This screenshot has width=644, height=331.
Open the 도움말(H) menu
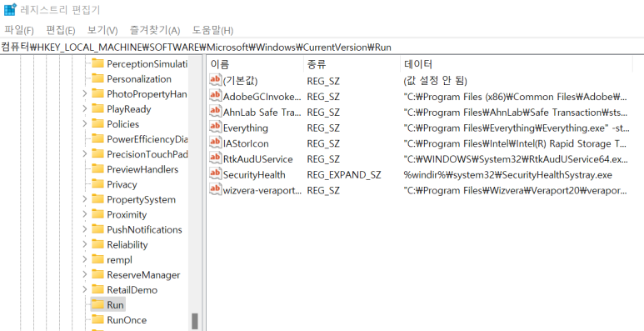[x=212, y=30]
